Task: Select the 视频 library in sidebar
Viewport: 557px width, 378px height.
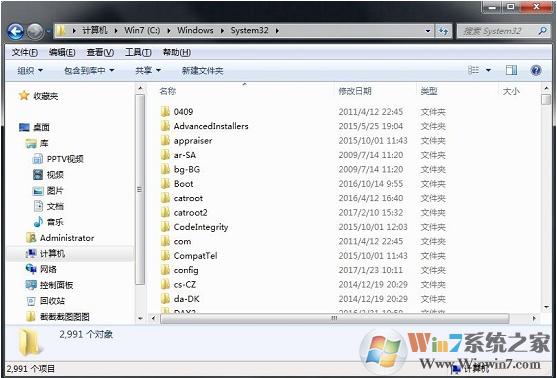Action: pyautogui.click(x=55, y=174)
